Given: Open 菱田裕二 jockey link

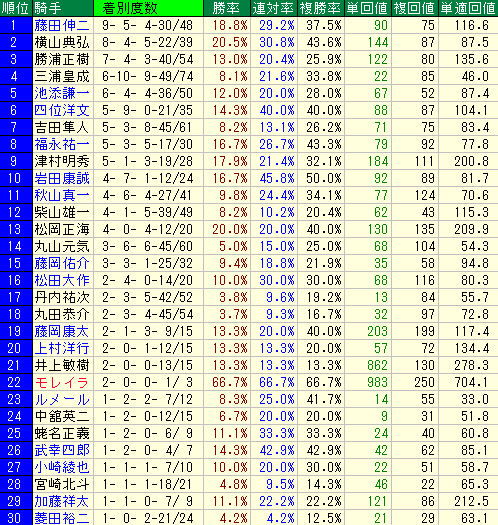Looking at the screenshot, I should coord(62,518).
